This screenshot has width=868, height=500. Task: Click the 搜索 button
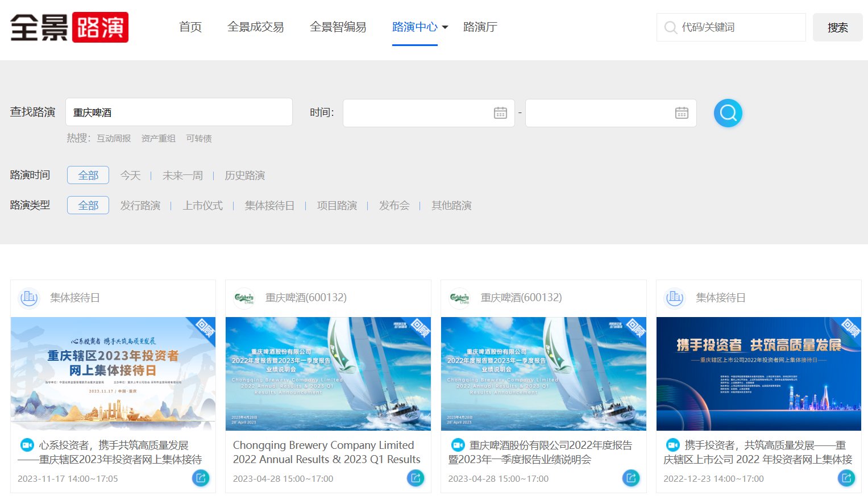click(837, 27)
